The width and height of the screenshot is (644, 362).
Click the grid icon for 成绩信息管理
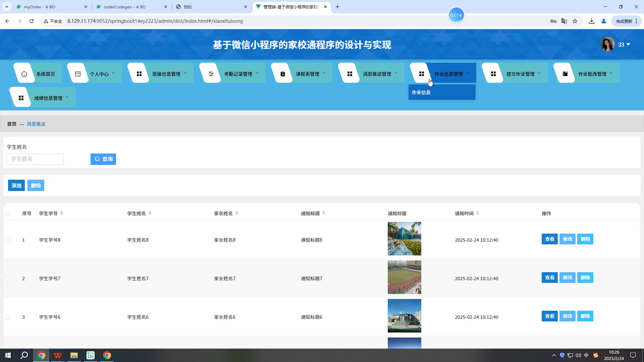point(21,98)
